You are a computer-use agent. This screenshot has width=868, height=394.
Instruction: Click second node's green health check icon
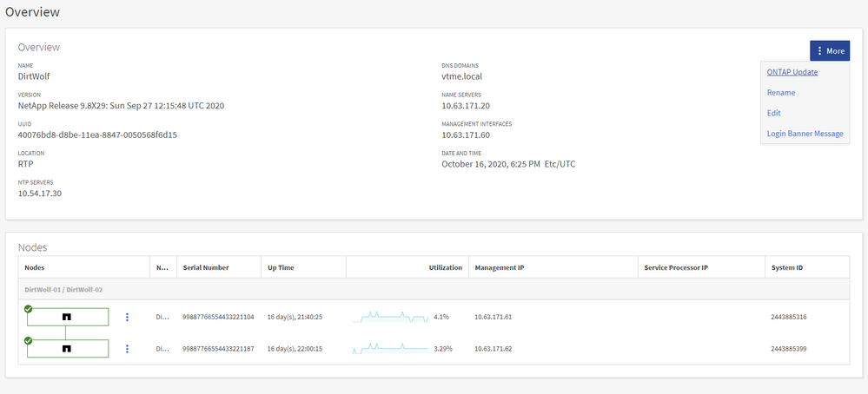(28, 340)
